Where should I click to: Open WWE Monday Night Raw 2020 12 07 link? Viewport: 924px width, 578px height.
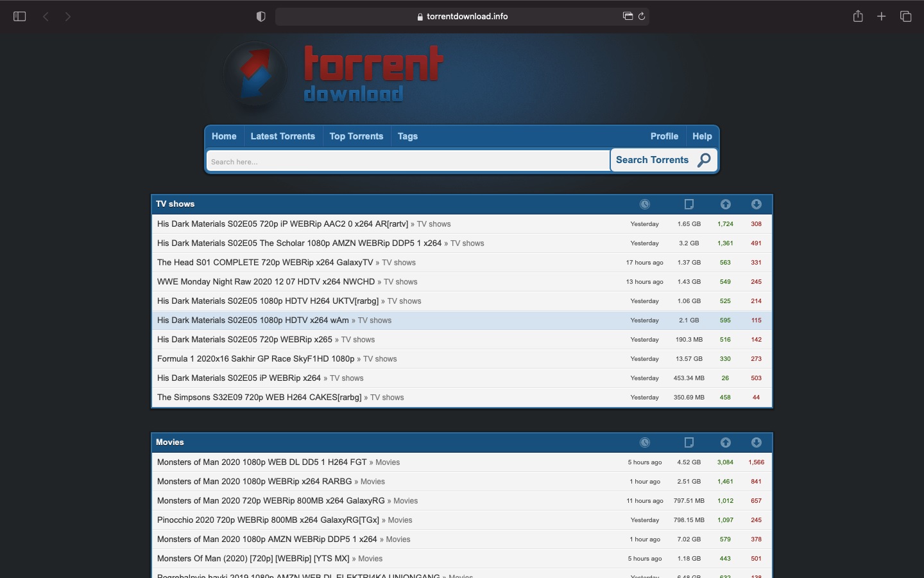(x=266, y=282)
